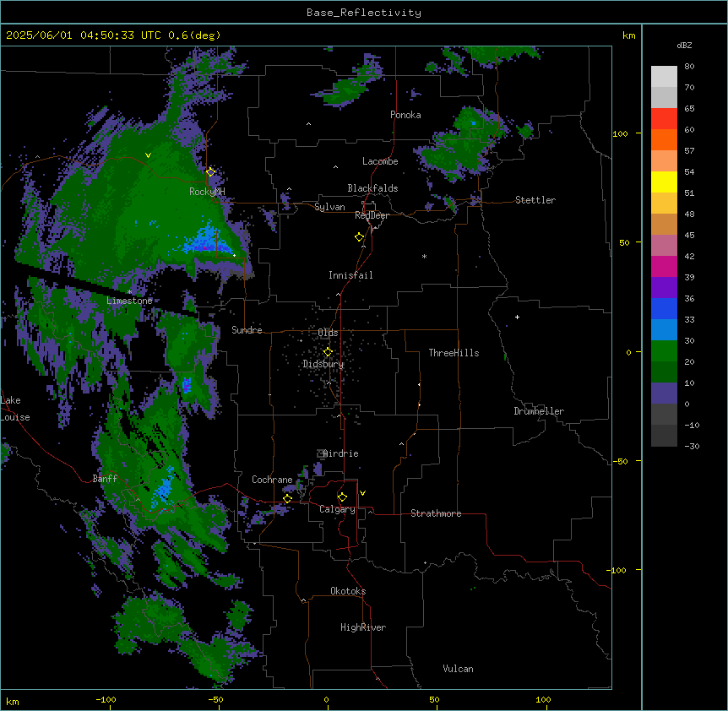Screen dimensions: 728x711
Task: Click the Ponoka city label
Action: click(405, 115)
